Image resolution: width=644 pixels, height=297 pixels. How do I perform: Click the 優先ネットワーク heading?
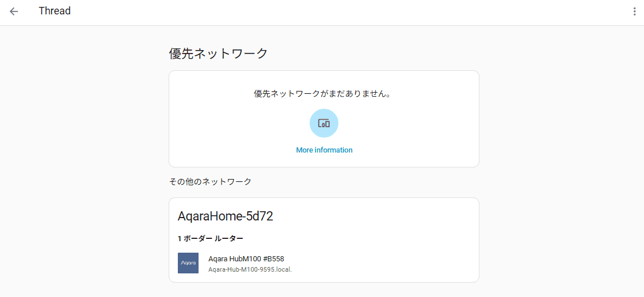219,54
